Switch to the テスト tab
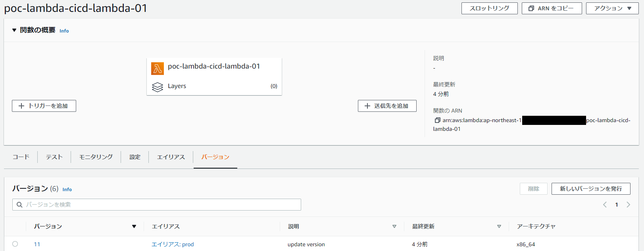This screenshot has height=251, width=644. pos(54,157)
